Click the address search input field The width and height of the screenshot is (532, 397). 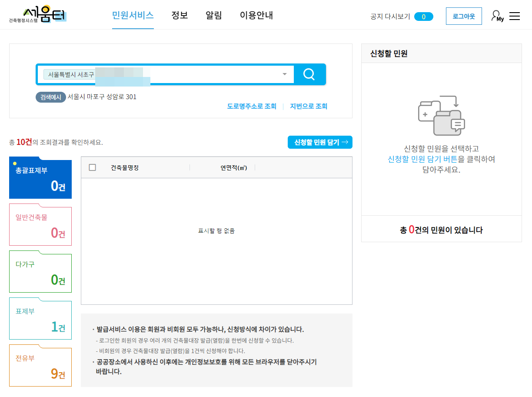tap(165, 74)
